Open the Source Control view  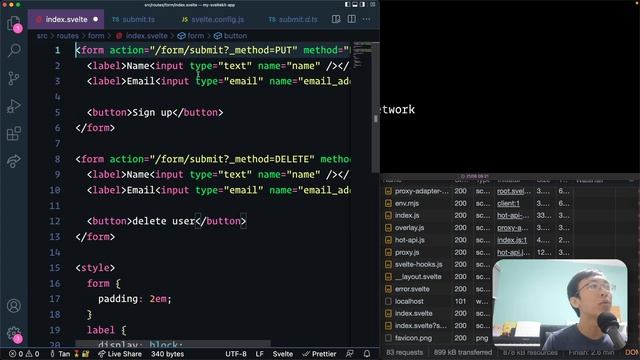pyautogui.click(x=14, y=78)
